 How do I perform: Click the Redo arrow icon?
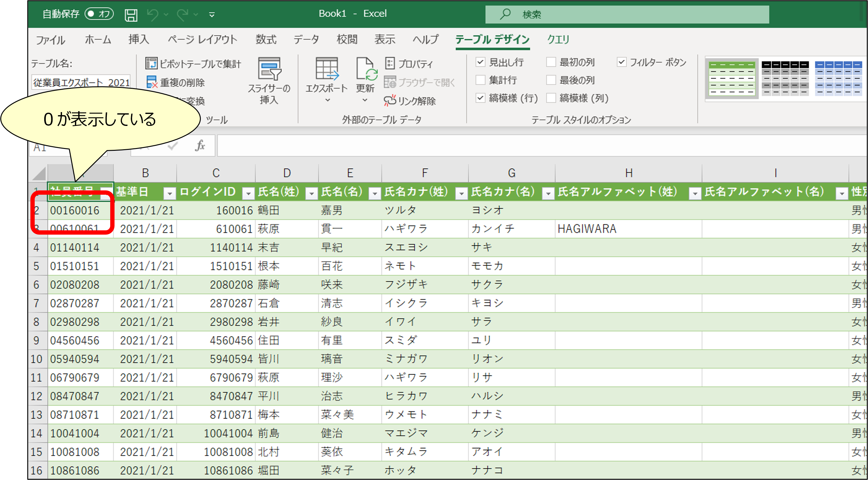click(x=183, y=14)
